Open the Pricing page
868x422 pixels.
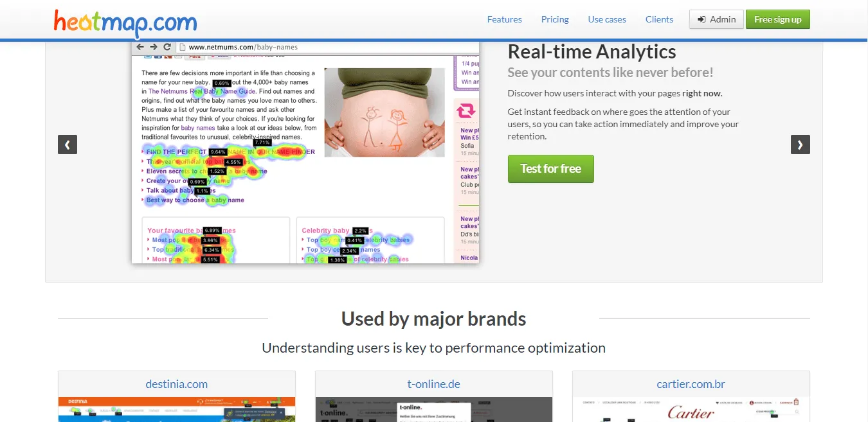click(x=555, y=19)
